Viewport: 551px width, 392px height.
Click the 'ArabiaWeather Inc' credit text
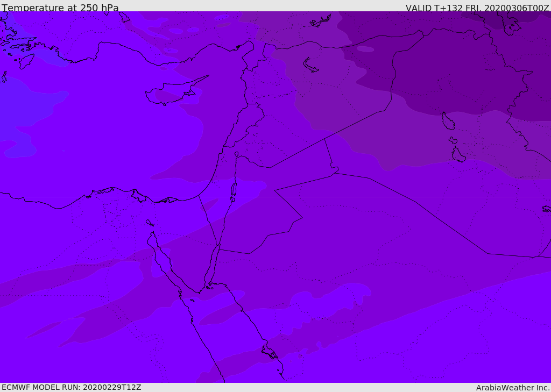512,388
